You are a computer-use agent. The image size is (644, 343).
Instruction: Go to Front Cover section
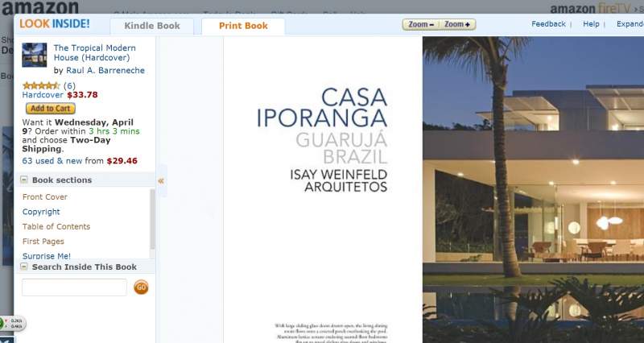pos(45,196)
